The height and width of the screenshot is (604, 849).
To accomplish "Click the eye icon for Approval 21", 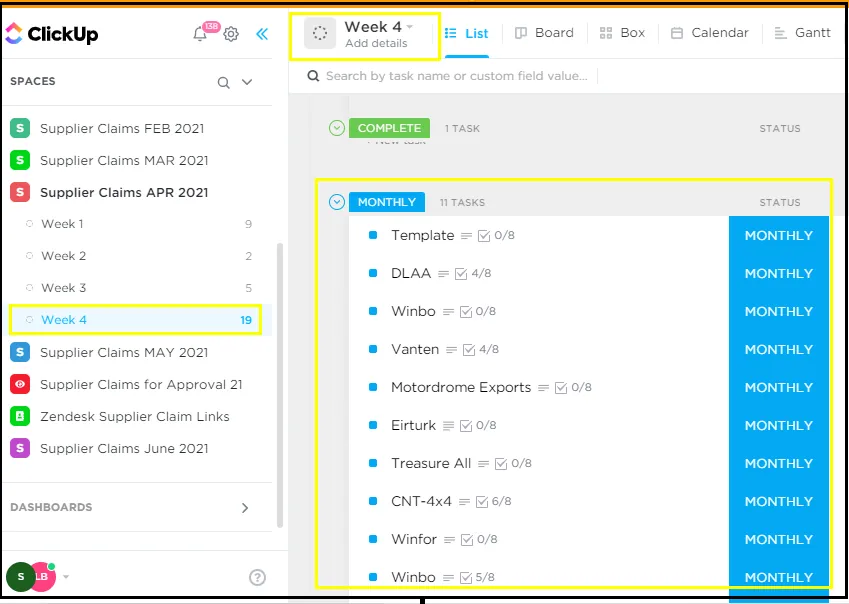I will [20, 384].
